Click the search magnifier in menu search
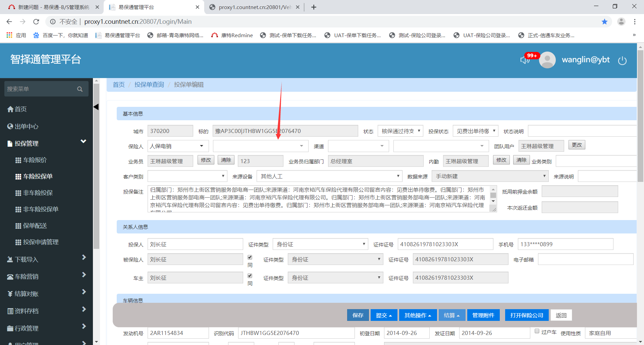This screenshot has width=644, height=345. click(x=80, y=89)
